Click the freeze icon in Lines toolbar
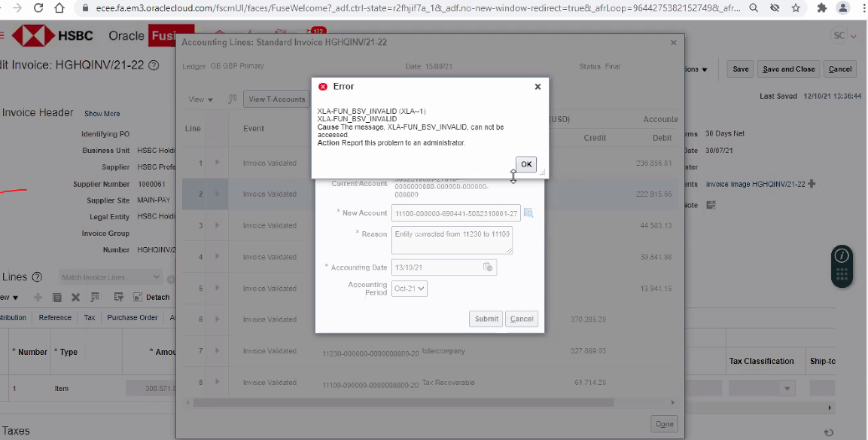The image size is (868, 440). pyautogui.click(x=95, y=298)
